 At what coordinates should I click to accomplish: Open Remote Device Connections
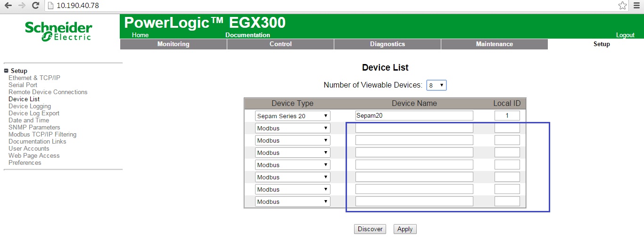click(48, 92)
